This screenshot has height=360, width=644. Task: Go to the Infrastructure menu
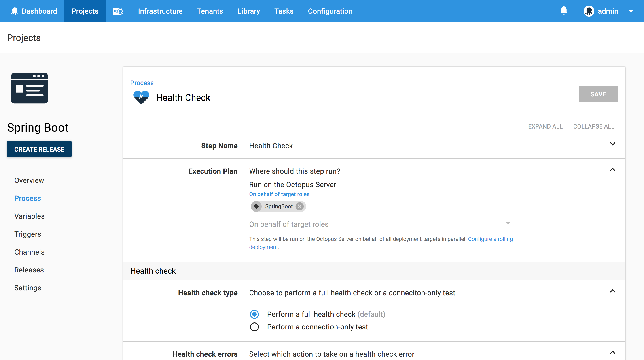coord(160,11)
